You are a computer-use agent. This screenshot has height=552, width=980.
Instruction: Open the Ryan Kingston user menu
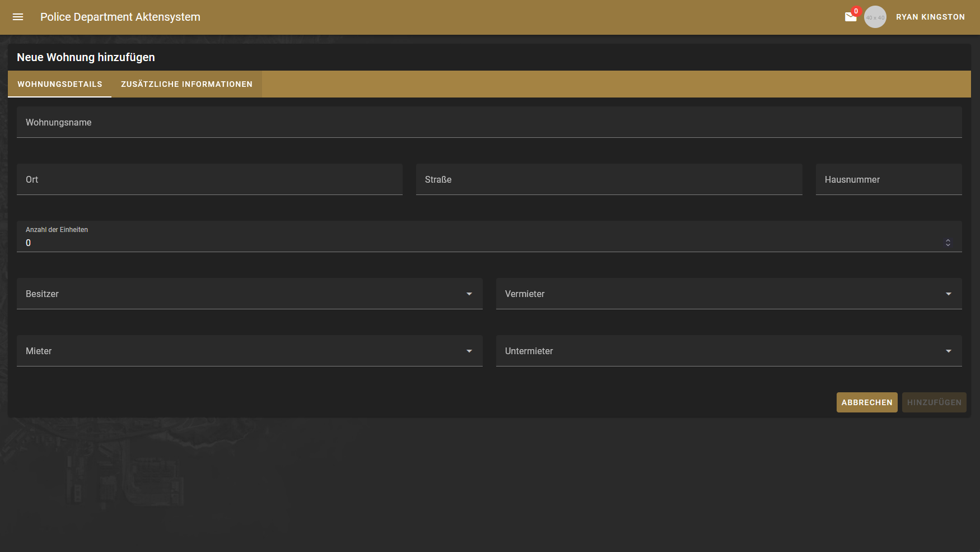coord(930,17)
